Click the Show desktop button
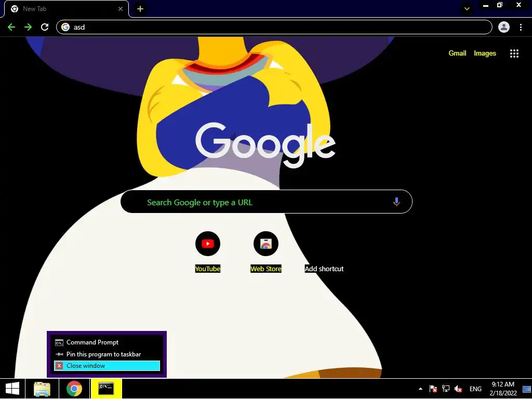Screen dimensions: 532x399 coord(527,389)
